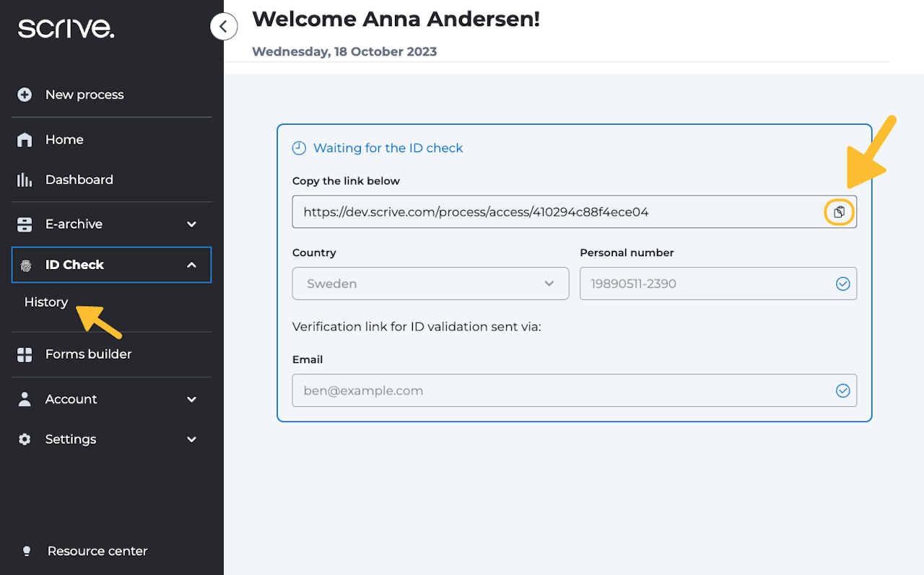Expand the E-archive submenu chevron
Viewport: 924px width, 575px height.
point(191,224)
